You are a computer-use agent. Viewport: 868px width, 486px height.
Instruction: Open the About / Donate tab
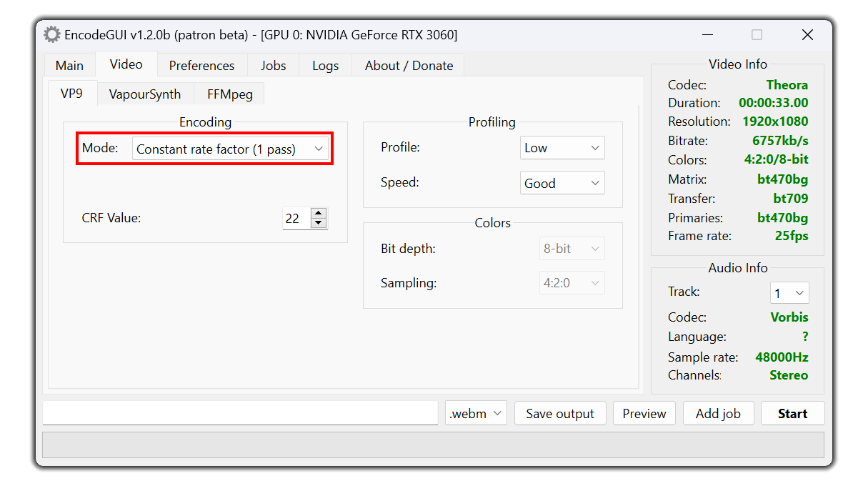coord(409,65)
